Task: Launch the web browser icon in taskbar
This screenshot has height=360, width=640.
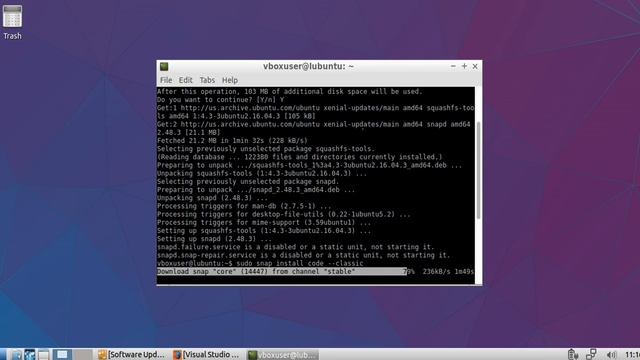Action: pos(30,354)
